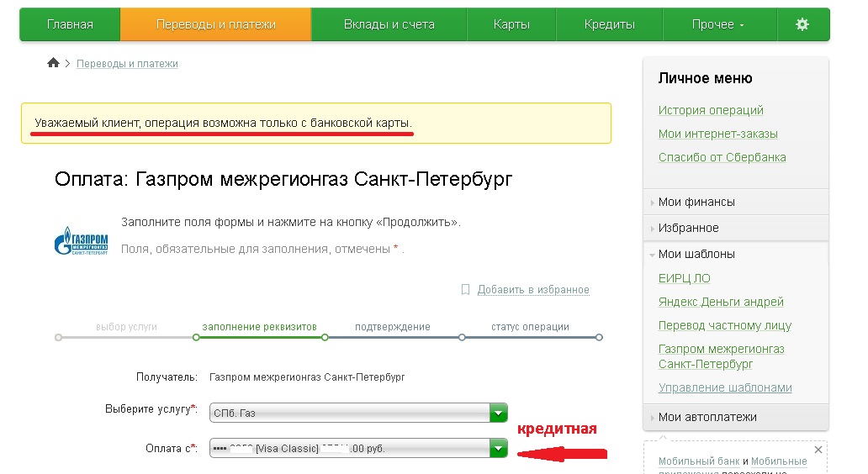Click green arrow of Выберите услугу dropdown

[498, 413]
